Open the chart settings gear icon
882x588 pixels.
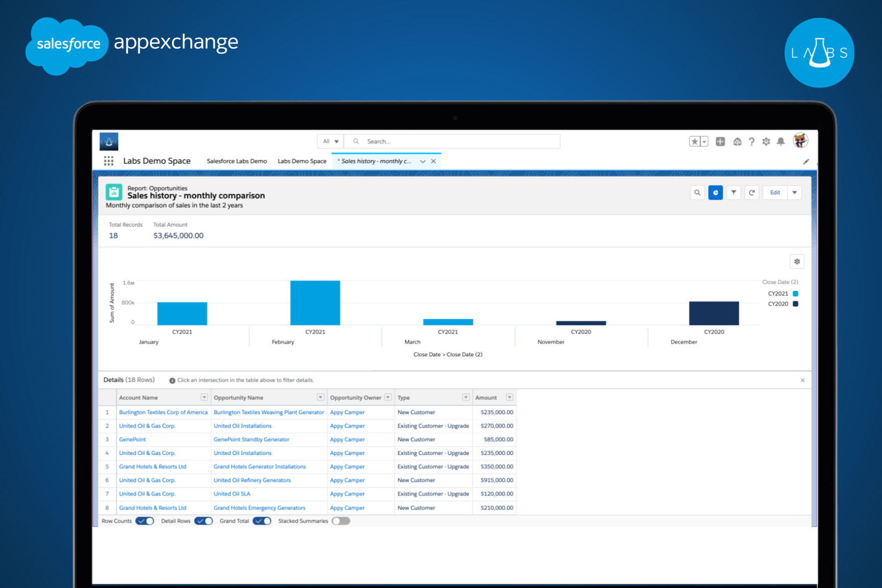click(797, 261)
